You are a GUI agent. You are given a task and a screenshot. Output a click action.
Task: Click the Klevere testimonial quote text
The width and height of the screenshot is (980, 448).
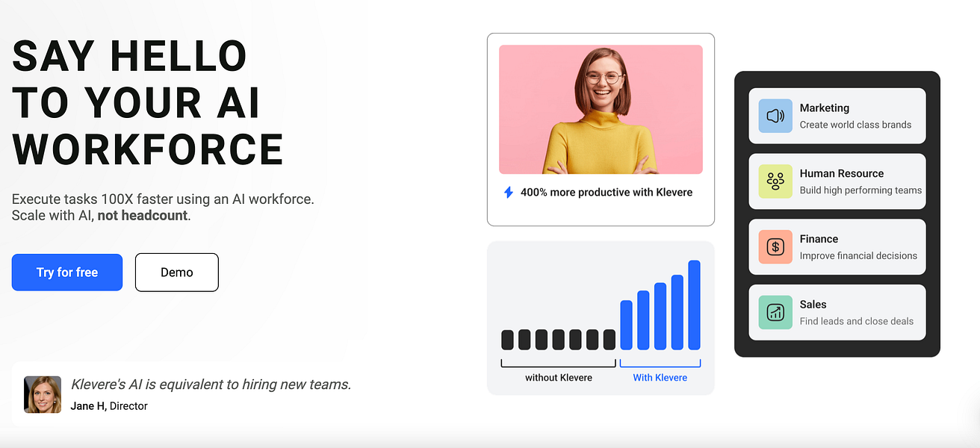[210, 384]
